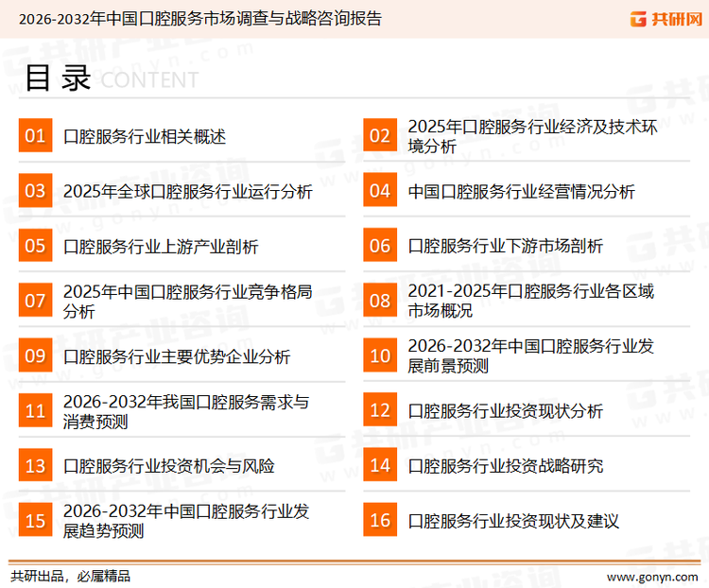Open 口腔服务行业上游产业剖析 chapter
This screenshot has width=709, height=588.
point(161,247)
